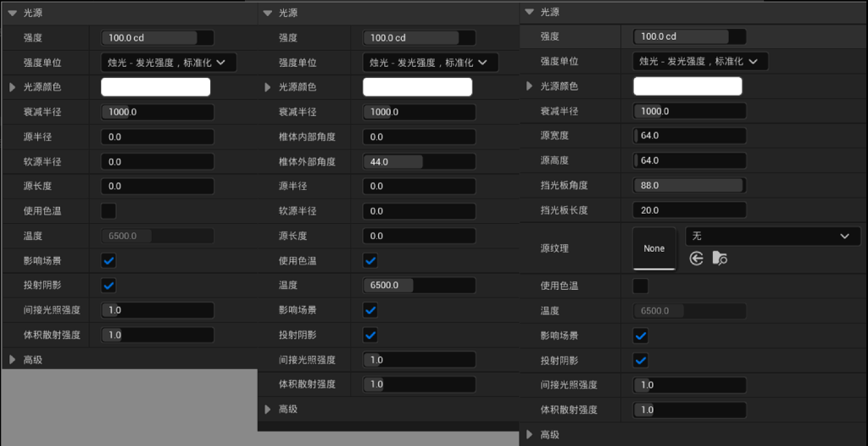Click the 温度 field showing 6500.0 in the middle panel

[x=419, y=285]
